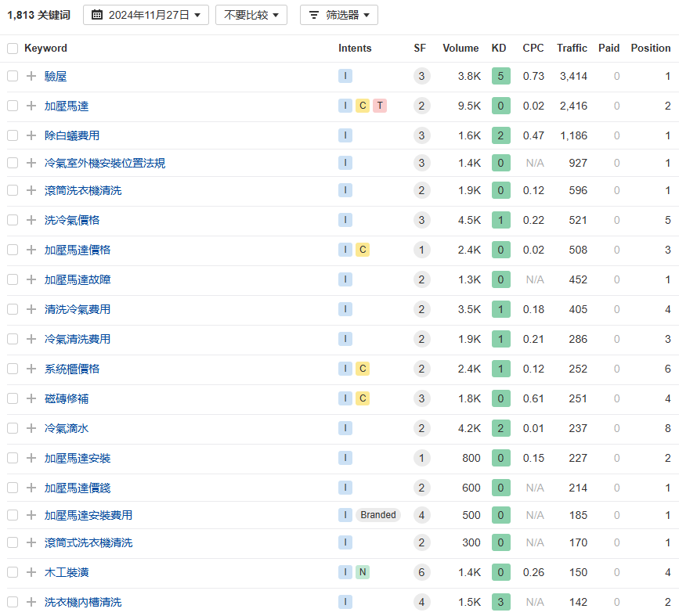679x616 pixels.
Task: Click plus icon beside 系統櫃價格
Action: pos(31,369)
